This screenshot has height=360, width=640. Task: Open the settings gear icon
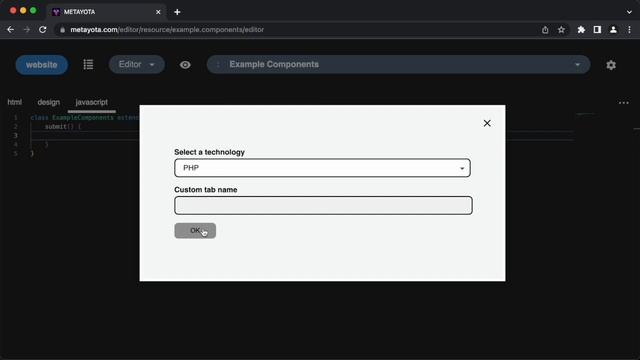(x=611, y=65)
